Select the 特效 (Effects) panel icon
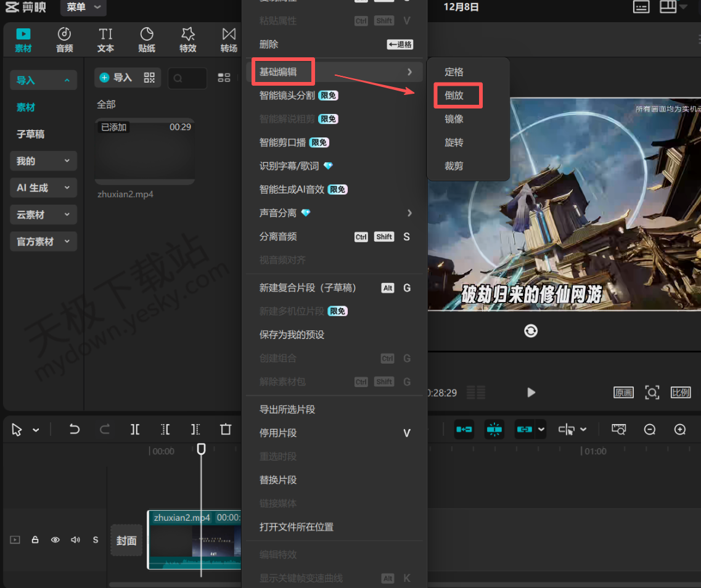Screen dimensions: 701x588 (x=187, y=39)
